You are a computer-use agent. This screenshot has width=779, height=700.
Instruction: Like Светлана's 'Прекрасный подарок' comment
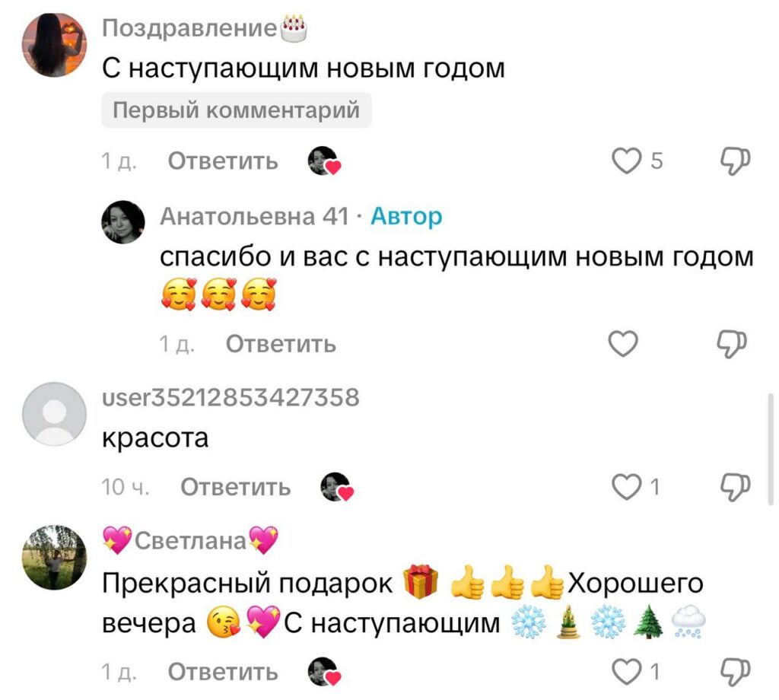pos(626,672)
